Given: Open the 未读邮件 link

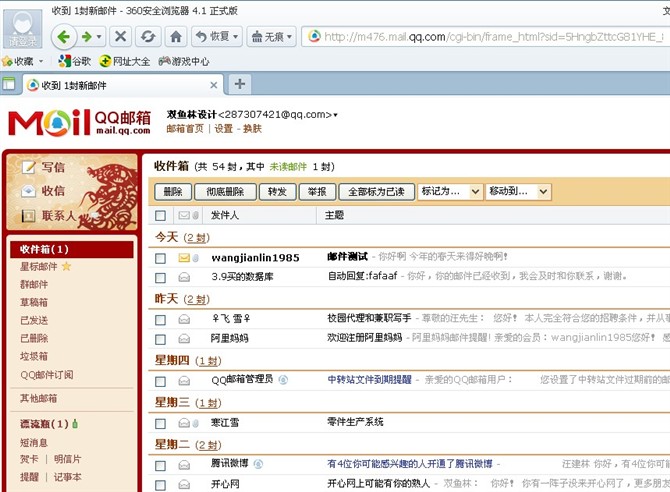Looking at the screenshot, I should [288, 167].
